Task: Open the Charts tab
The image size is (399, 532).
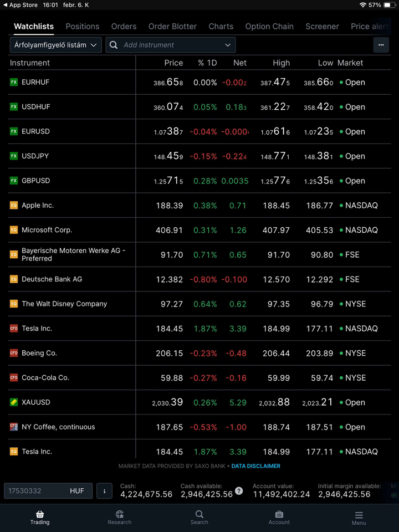Action: (221, 26)
